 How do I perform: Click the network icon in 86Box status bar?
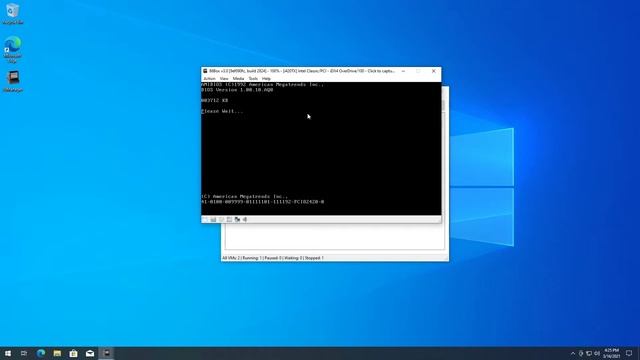(237, 220)
